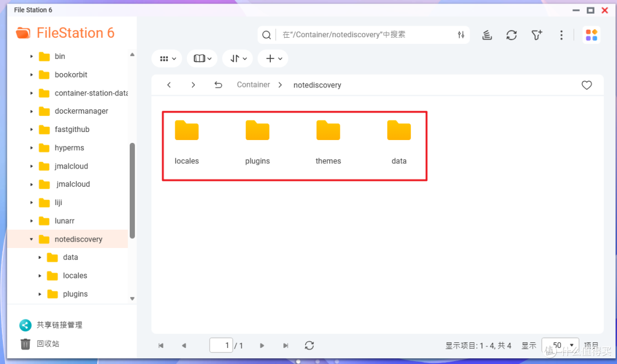Collapse the notediscovery tree node

[31, 239]
